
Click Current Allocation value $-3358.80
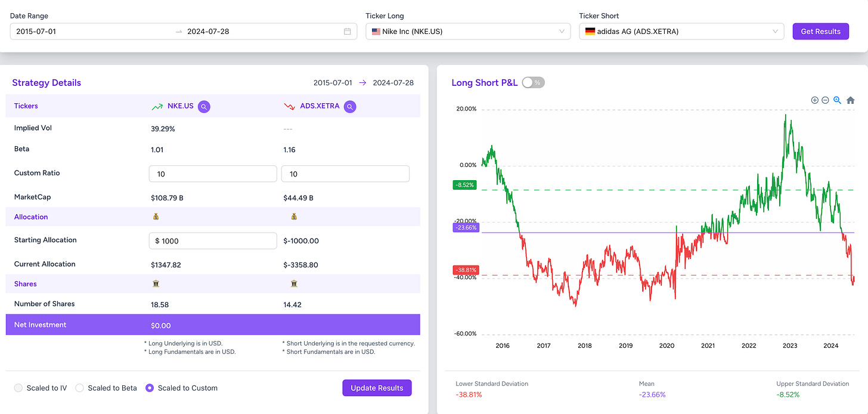coord(300,264)
